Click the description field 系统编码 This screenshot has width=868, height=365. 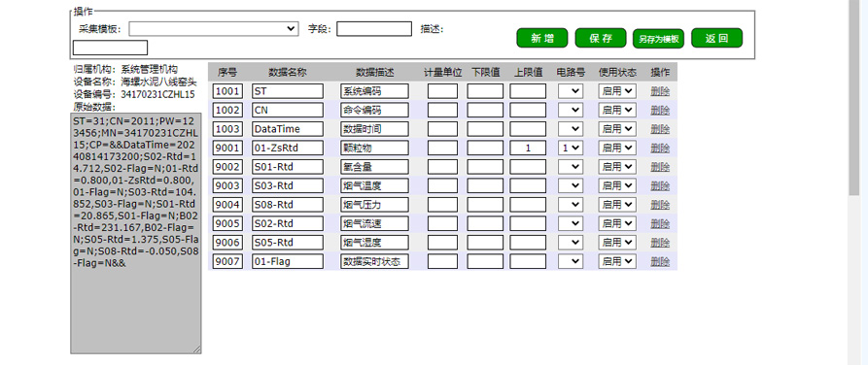coord(375,91)
